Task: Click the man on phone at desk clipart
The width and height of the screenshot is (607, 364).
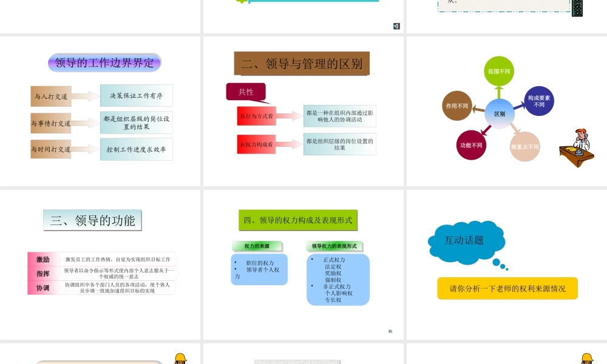Action: 577,148
